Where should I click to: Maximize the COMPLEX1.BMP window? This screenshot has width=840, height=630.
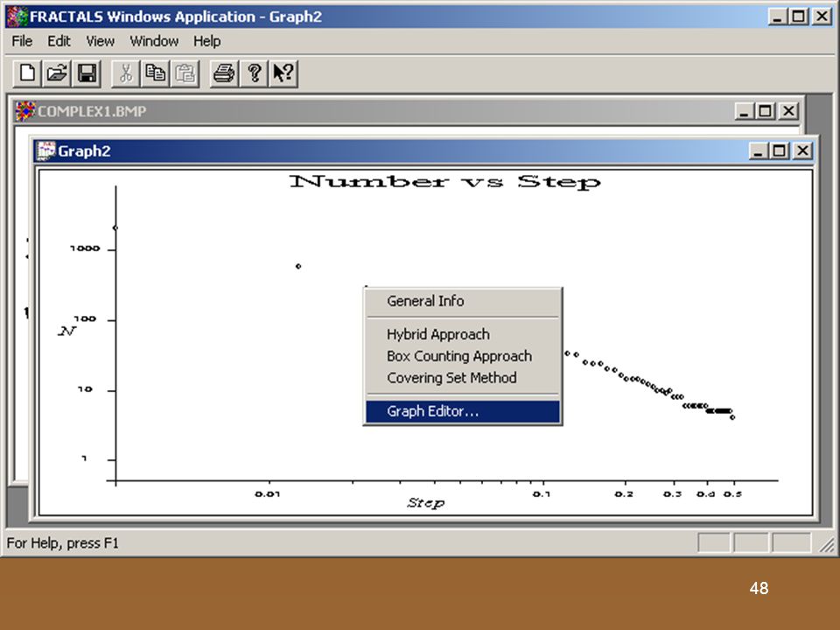(765, 111)
